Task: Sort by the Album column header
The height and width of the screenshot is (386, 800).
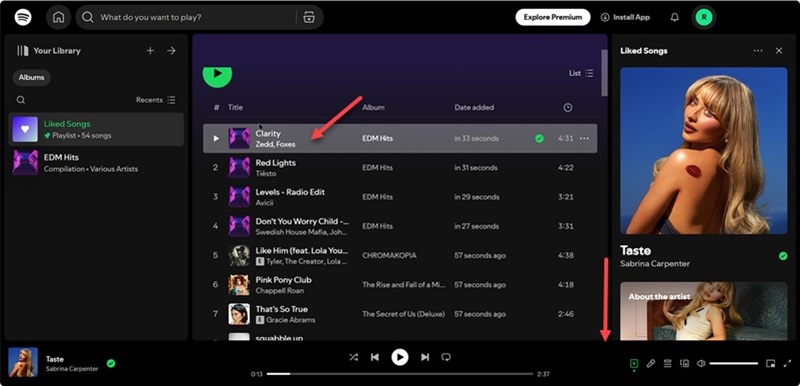Action: (373, 108)
